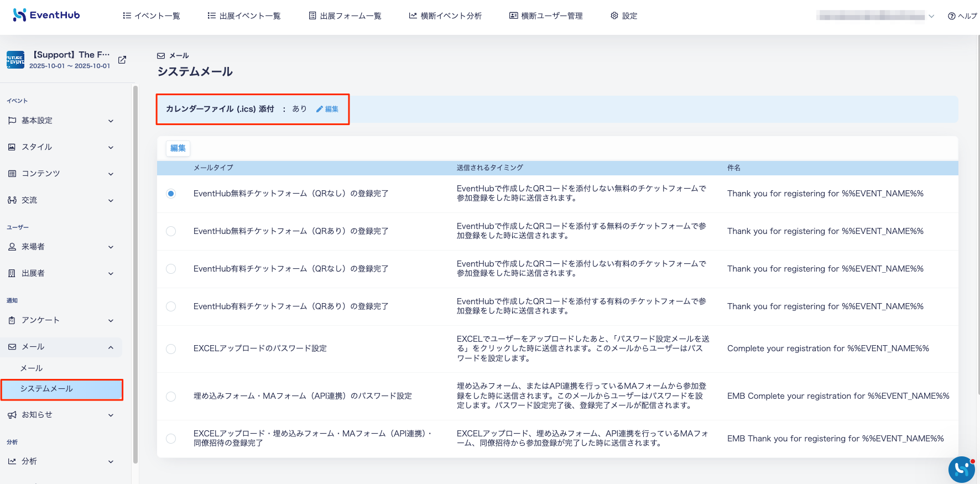Open イベント一覧 in the top menu
This screenshot has width=980, height=484.
[151, 16]
